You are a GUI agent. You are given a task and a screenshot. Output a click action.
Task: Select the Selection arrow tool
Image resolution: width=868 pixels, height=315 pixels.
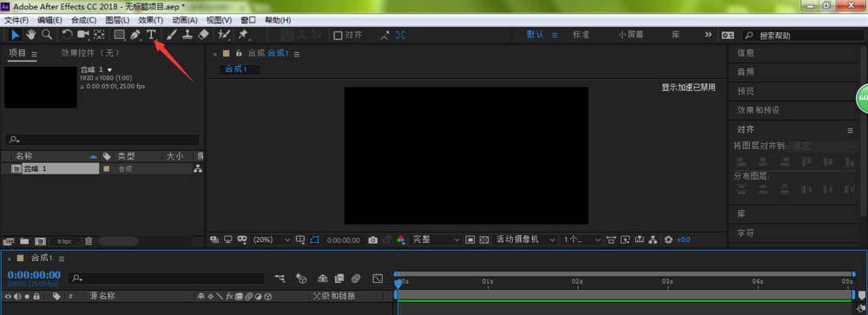(16, 35)
